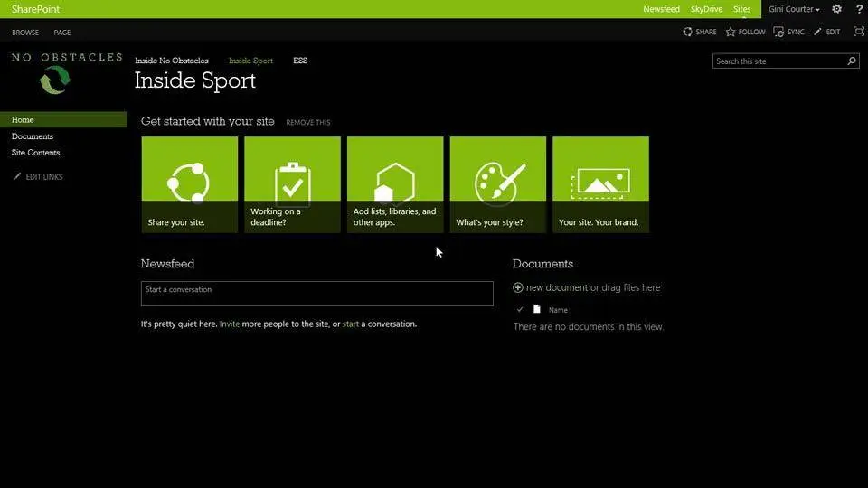868x488 pixels.
Task: Focus the Start a conversation box
Action: [316, 293]
